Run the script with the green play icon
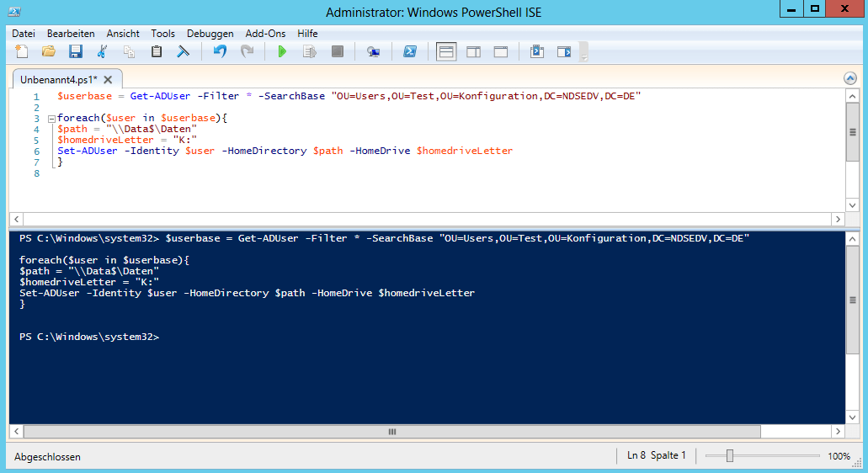This screenshot has height=473, width=868. pos(282,52)
